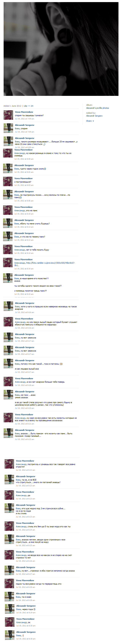Click Alexandr's avatar on the 'та я знаю' comment
This screenshot has width=120, height=644.
(x=9, y=596)
